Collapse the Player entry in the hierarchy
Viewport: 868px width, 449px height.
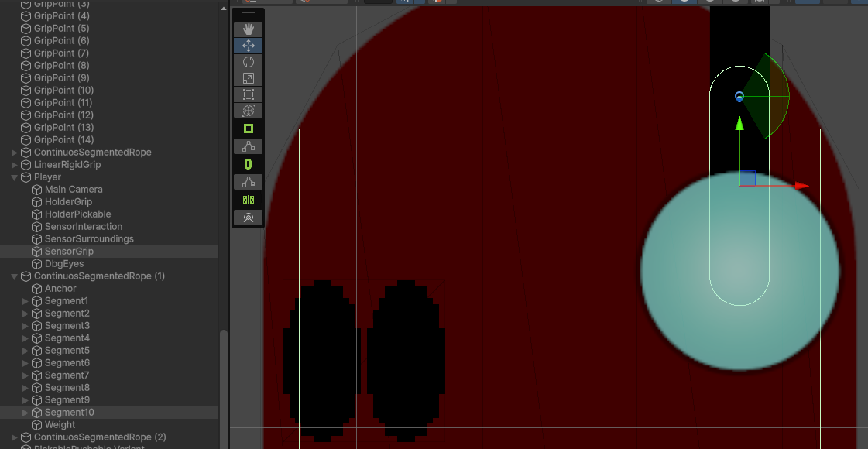click(x=13, y=177)
